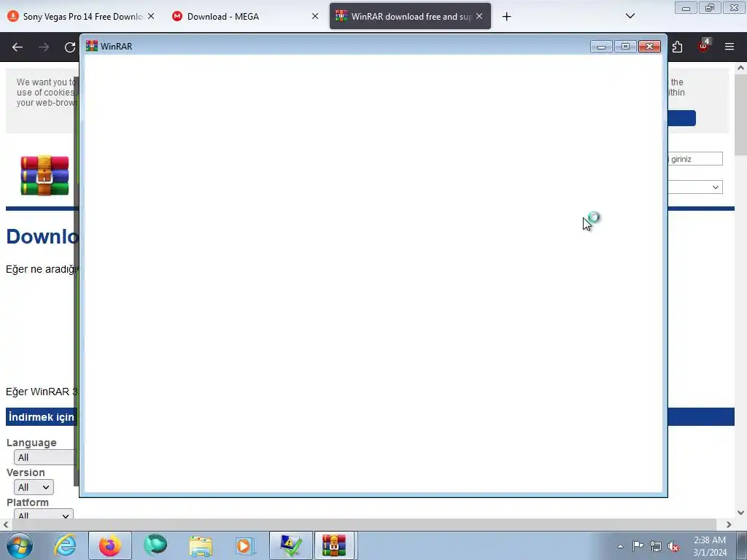
Task: Open the Platform All dropdown
Action: [43, 514]
